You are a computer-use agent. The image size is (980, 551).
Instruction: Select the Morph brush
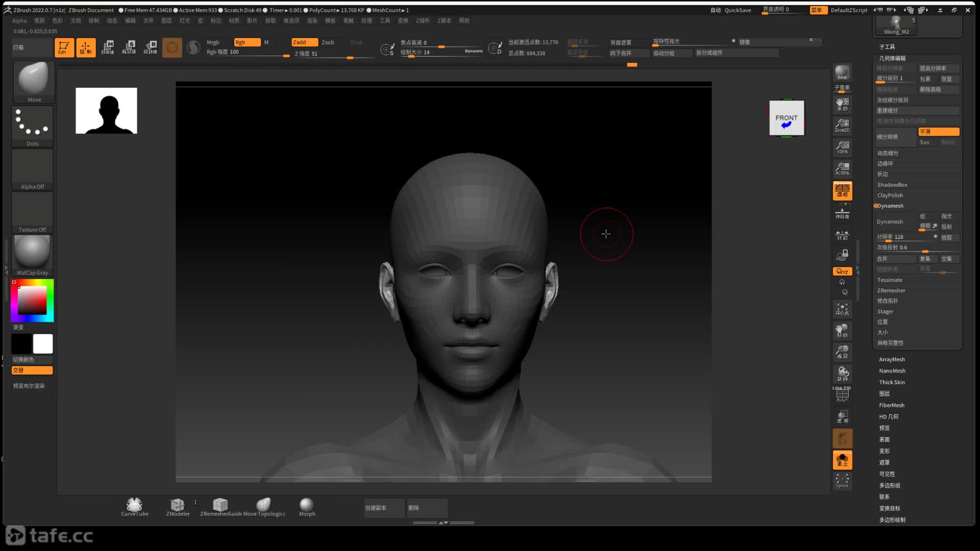point(307,507)
